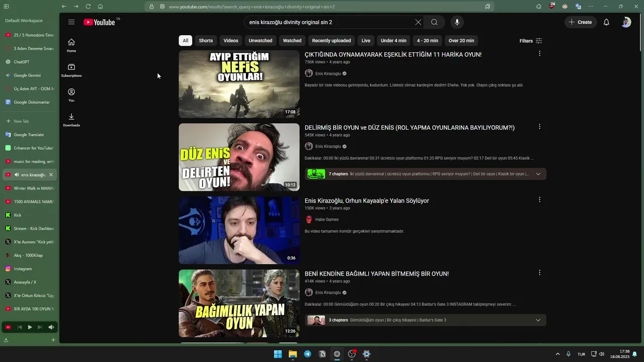The height and width of the screenshot is (362, 644).
Task: Select the Live filter chip
Action: click(x=366, y=41)
